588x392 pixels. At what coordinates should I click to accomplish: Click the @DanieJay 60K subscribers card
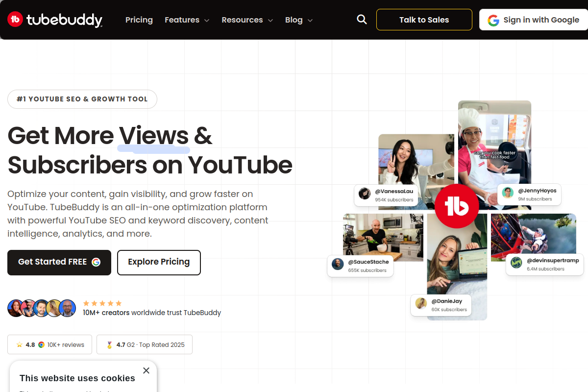(441, 305)
